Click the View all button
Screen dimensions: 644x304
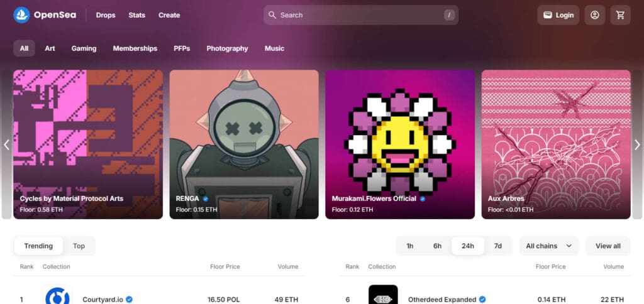click(608, 246)
